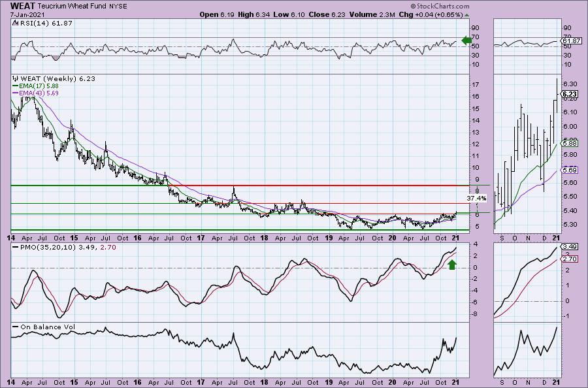Click the 7-Jan-2021 date label
Image resolution: width=588 pixels, height=388 pixels.
pos(27,14)
